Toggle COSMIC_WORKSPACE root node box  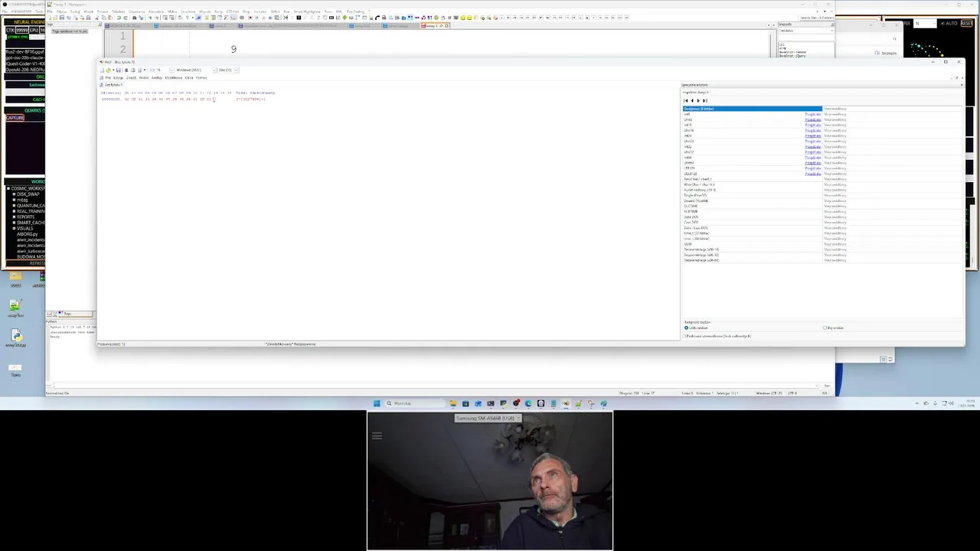tap(8, 188)
